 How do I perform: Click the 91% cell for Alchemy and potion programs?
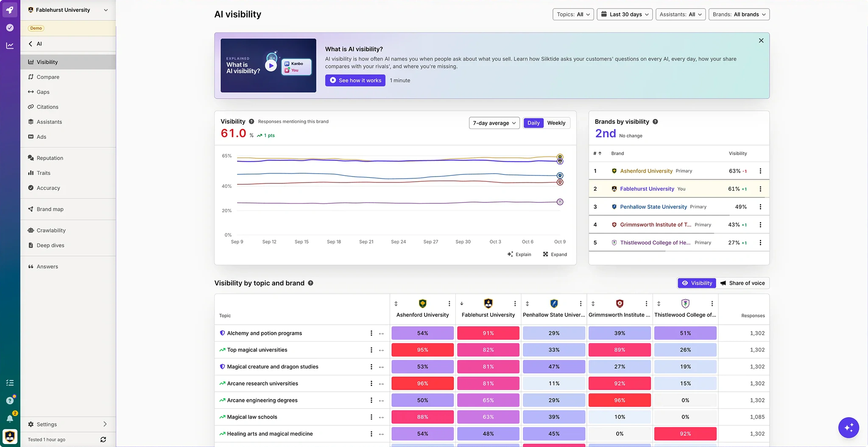coord(488,333)
